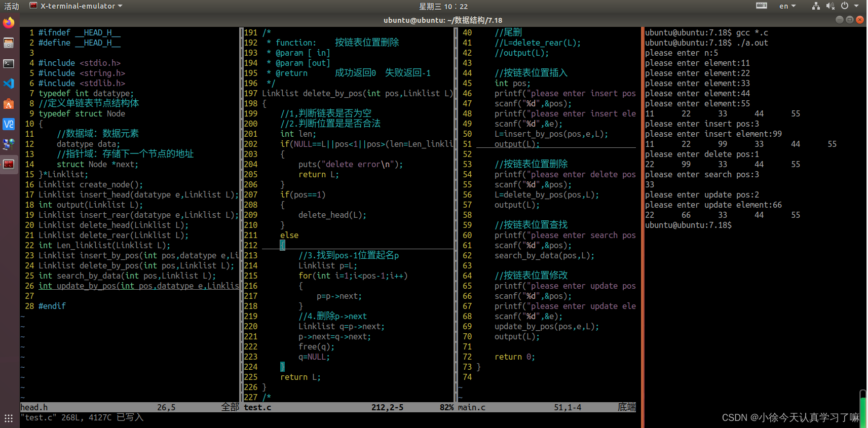
Task: Click the struct Node *next; line
Action: pos(97,164)
